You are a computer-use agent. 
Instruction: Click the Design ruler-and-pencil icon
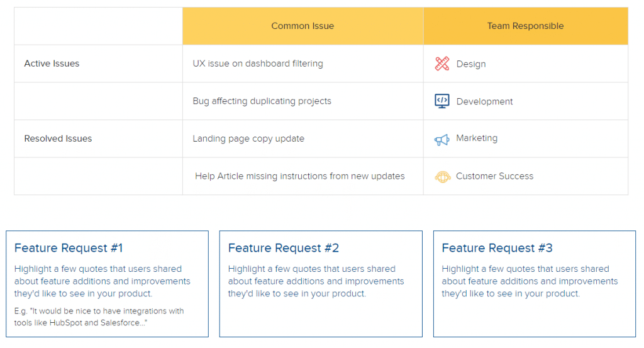point(442,64)
